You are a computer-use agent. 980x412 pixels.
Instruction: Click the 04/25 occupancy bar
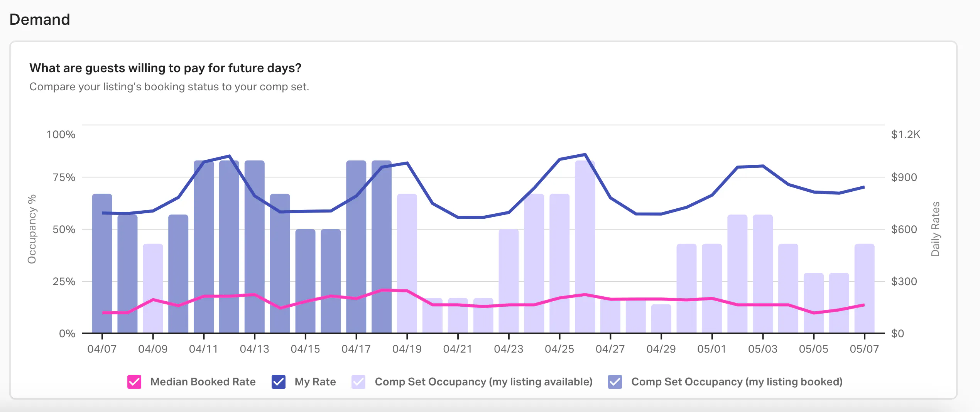(x=559, y=263)
